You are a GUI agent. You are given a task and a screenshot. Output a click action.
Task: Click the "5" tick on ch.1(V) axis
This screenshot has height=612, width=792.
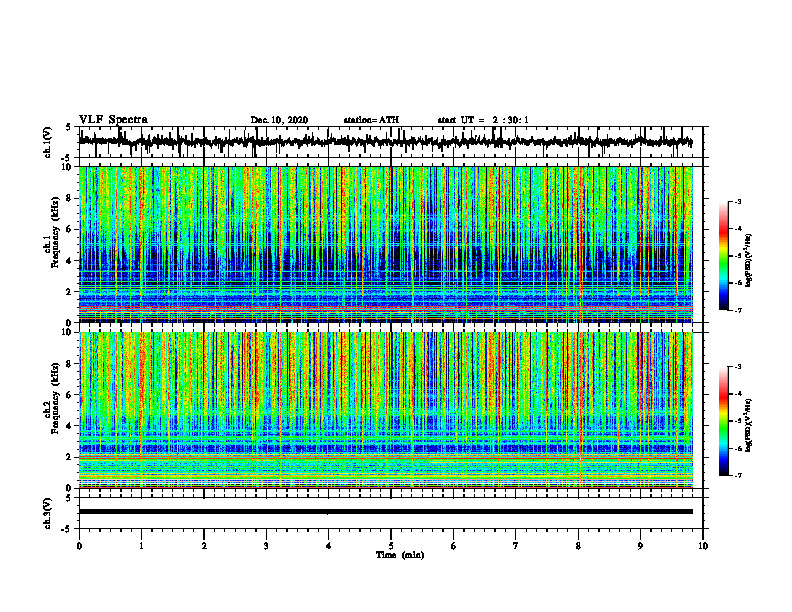pyautogui.click(x=69, y=127)
